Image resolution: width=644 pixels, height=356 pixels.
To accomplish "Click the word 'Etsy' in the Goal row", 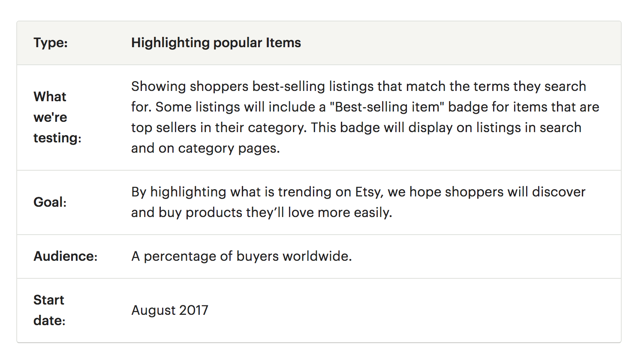I will pos(368,192).
